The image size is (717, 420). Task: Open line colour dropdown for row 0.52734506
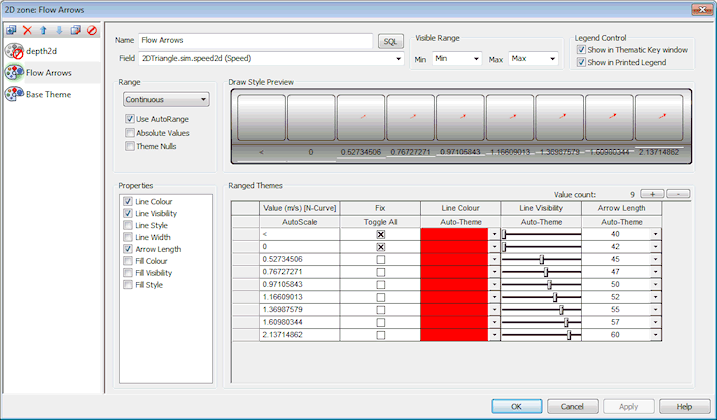click(x=494, y=259)
